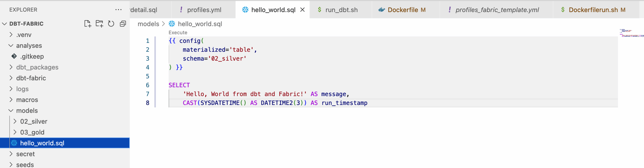Switch to the profiles.yml tab
The height and width of the screenshot is (168, 644).
tap(204, 10)
